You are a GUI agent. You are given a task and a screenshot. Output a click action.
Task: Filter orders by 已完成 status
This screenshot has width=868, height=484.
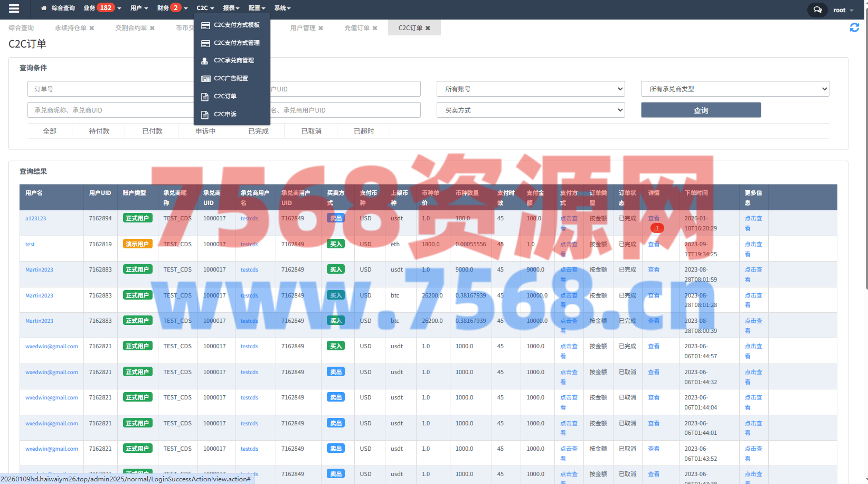click(258, 131)
